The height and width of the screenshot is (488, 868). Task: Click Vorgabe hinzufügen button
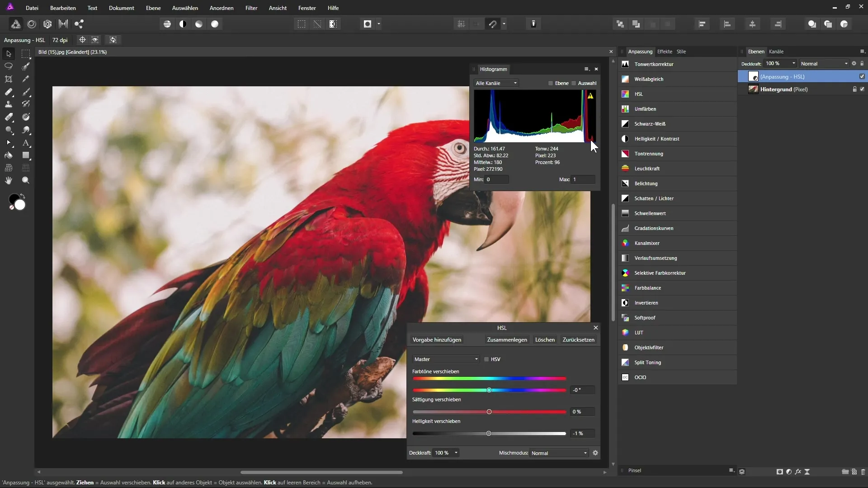[437, 340]
